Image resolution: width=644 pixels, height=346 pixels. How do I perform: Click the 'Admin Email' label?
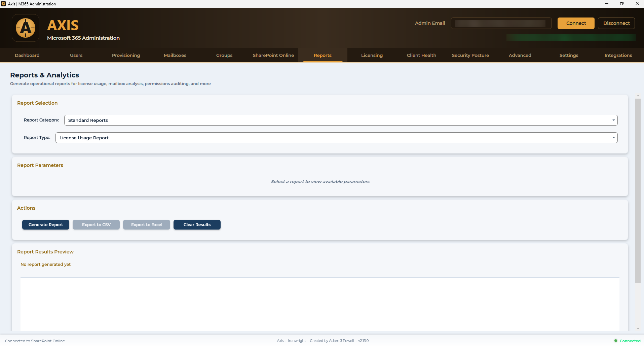430,23
